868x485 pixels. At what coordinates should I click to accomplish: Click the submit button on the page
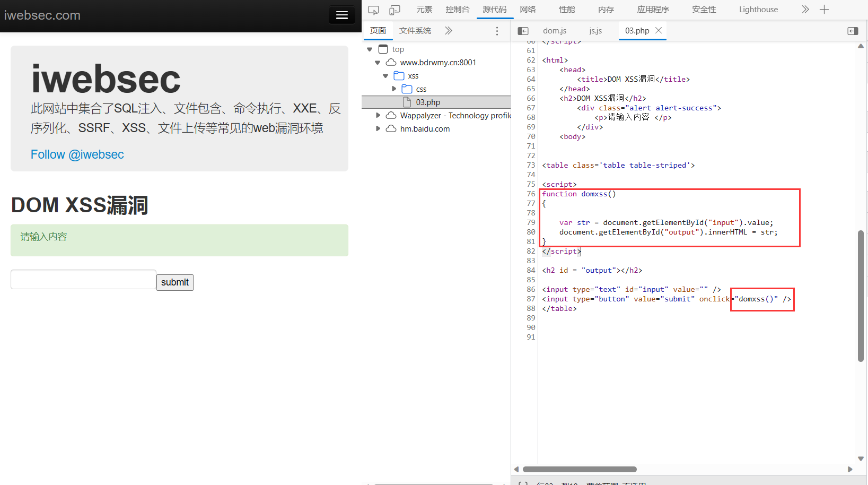click(175, 282)
